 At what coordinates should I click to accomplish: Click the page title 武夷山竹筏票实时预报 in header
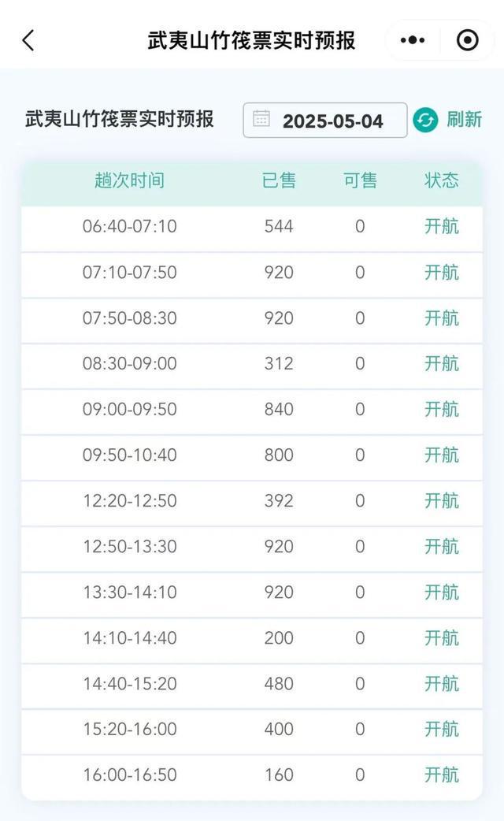coord(251,40)
